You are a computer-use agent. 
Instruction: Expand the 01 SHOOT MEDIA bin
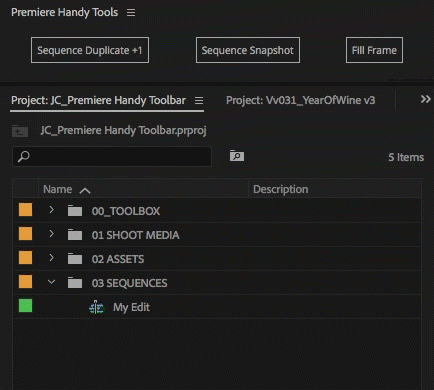51,234
